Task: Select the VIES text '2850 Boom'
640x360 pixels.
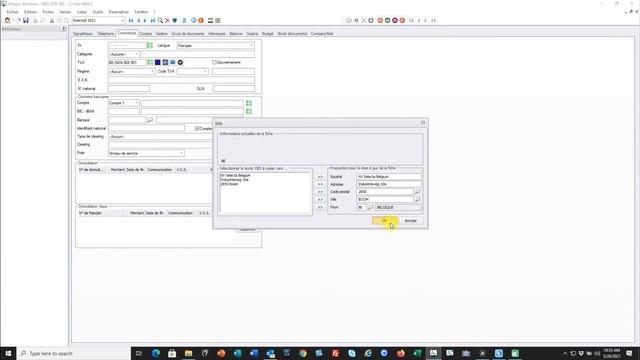Action: (x=229, y=184)
